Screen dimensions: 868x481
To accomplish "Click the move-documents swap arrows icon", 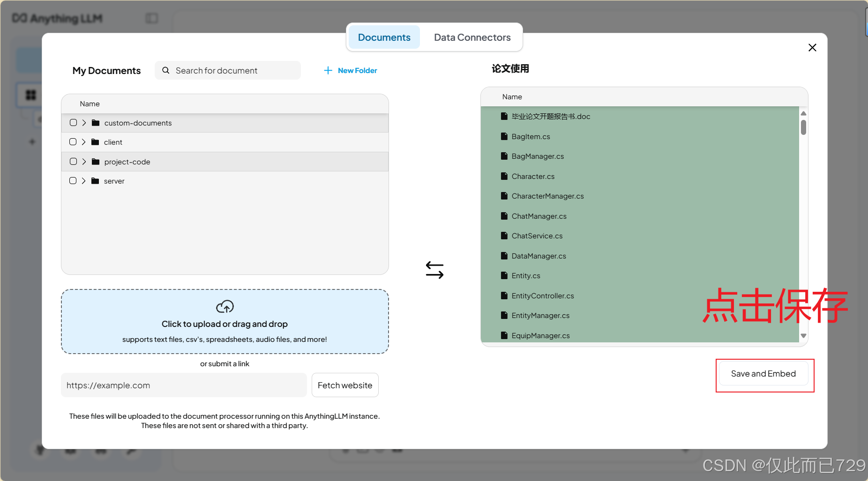I will [434, 270].
